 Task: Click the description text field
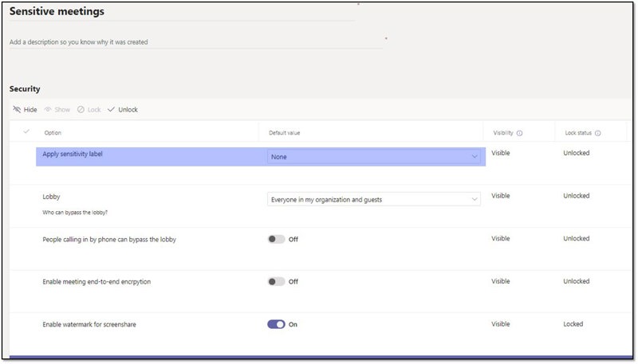pyautogui.click(x=195, y=42)
